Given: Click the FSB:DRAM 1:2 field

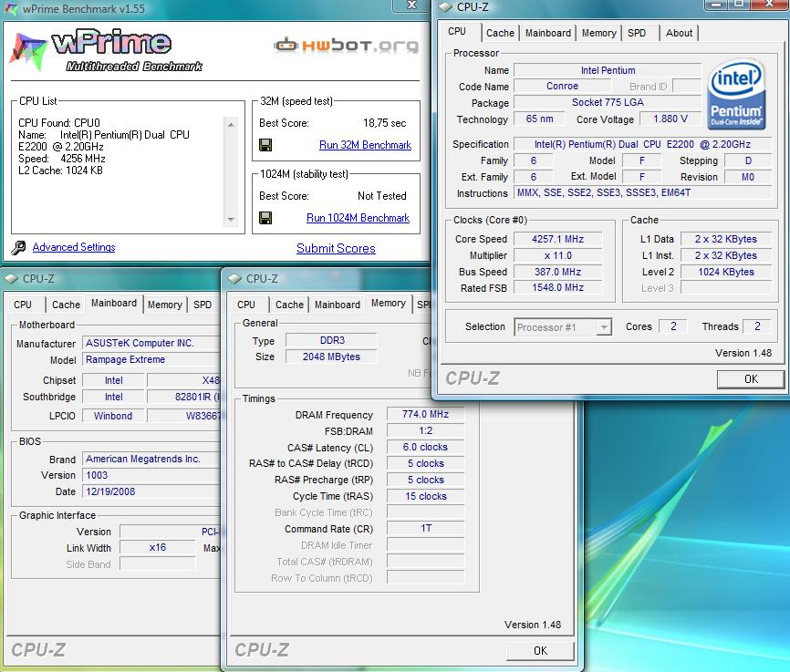Looking at the screenshot, I should point(425,430).
